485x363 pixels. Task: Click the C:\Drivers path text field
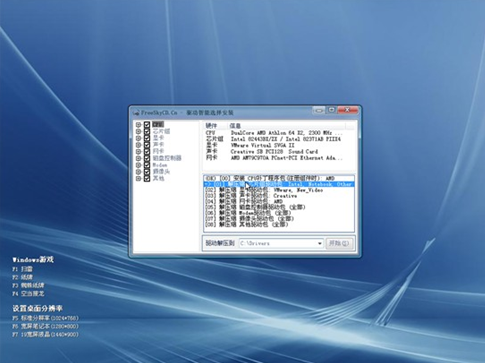coord(277,244)
